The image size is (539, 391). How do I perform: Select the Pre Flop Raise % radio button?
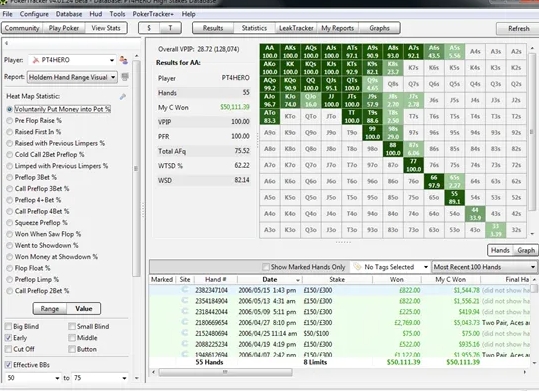(10, 121)
